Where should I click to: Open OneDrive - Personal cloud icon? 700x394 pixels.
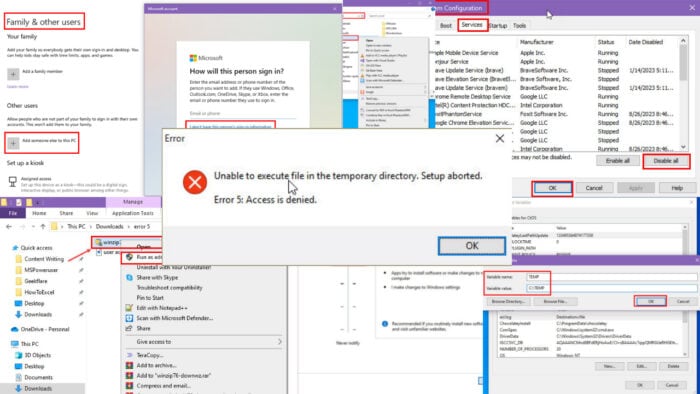pos(14,329)
